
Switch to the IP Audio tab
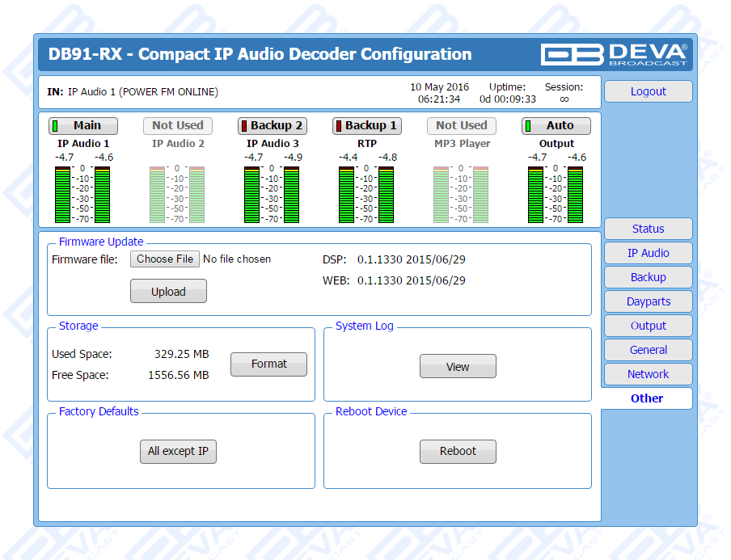[648, 253]
